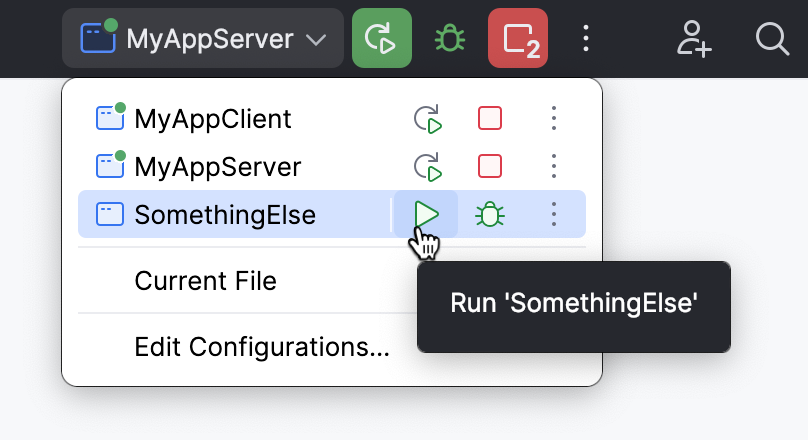Open Edit Configurations... dialog
Viewport: 808px width, 440px height.
tap(262, 347)
